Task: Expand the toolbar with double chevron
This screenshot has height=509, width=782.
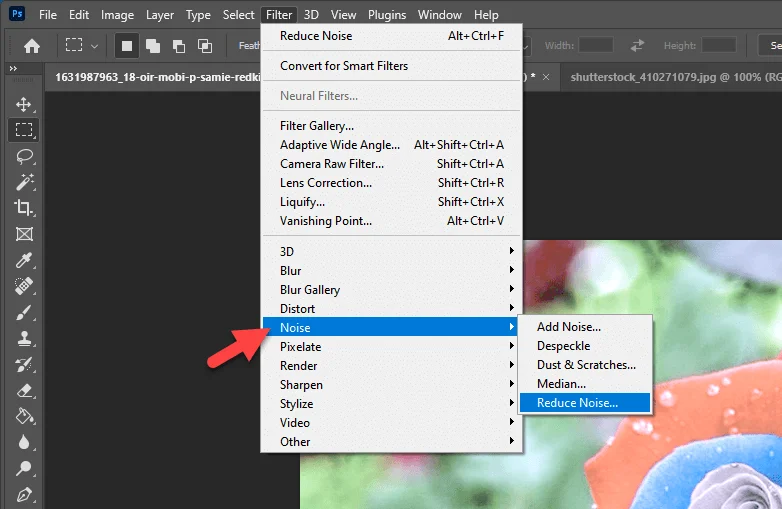Action: (13, 68)
